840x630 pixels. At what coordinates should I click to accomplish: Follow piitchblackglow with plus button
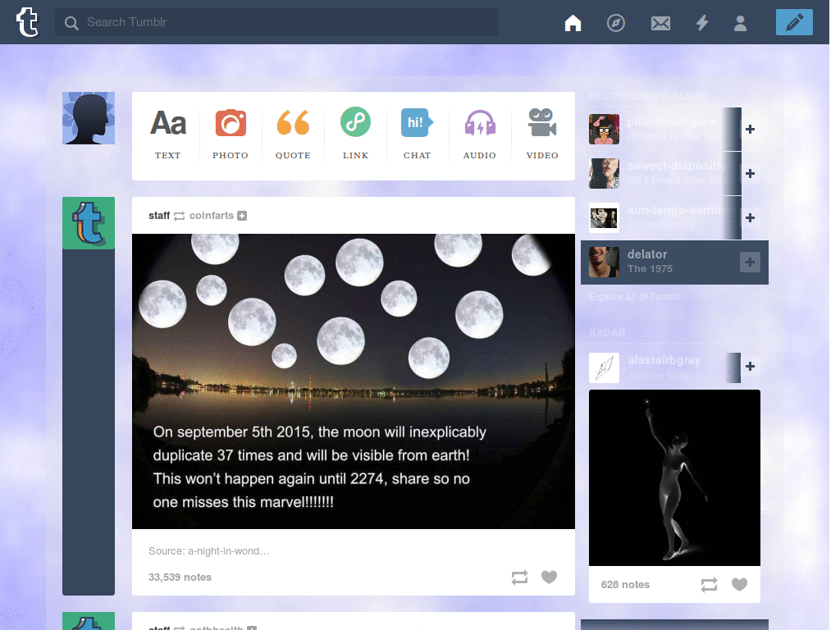(750, 129)
